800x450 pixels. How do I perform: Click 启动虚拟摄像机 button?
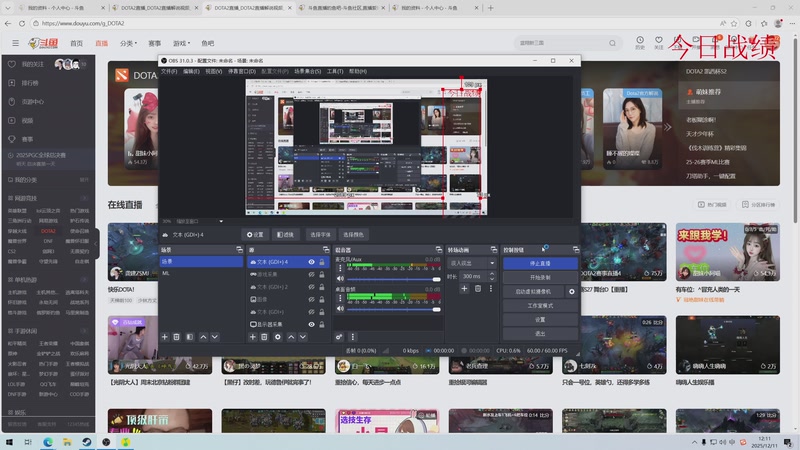(x=534, y=291)
